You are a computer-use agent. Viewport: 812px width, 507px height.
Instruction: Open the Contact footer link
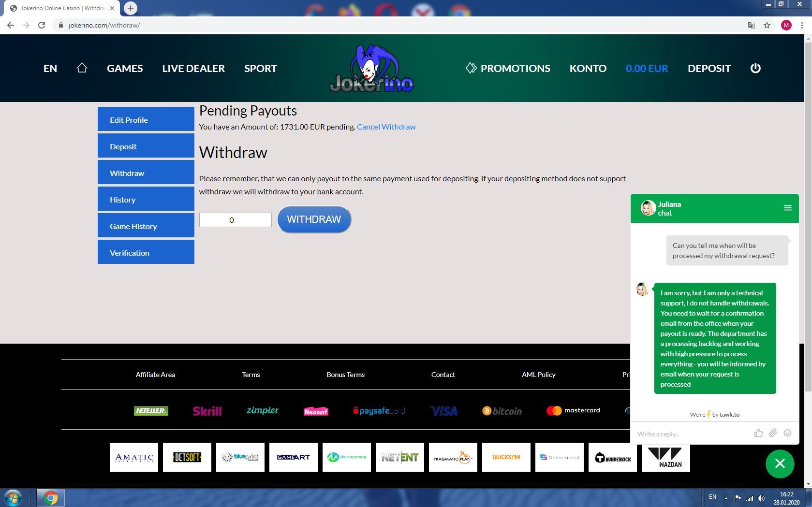[x=443, y=375]
